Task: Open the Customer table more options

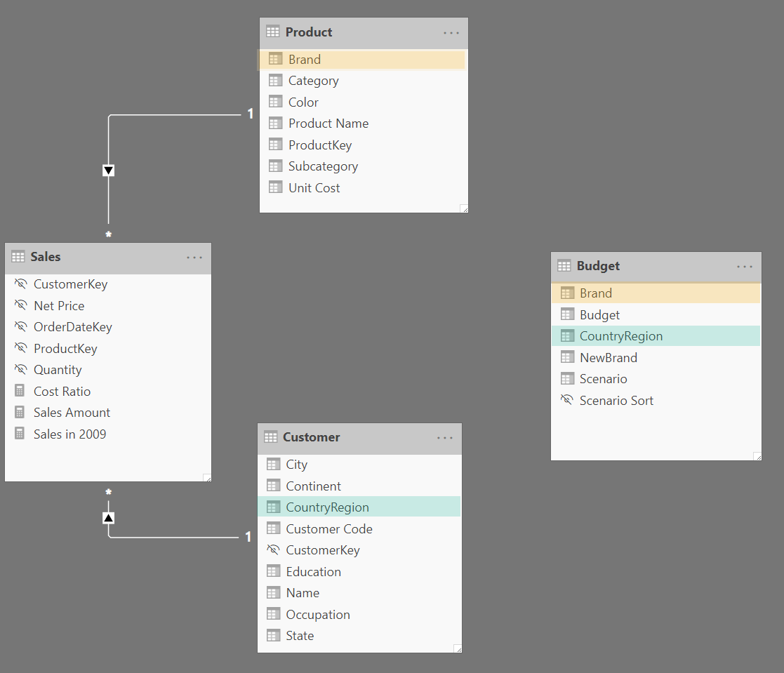Action: point(445,438)
